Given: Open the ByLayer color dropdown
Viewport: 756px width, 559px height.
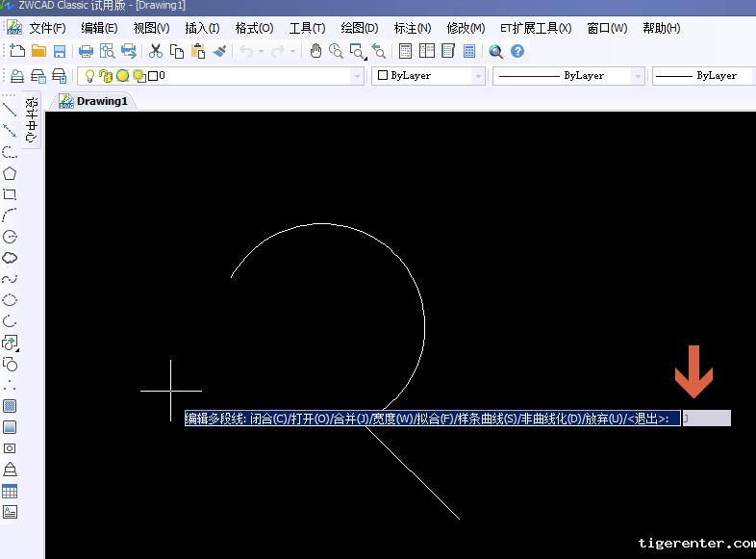Looking at the screenshot, I should click(478, 75).
